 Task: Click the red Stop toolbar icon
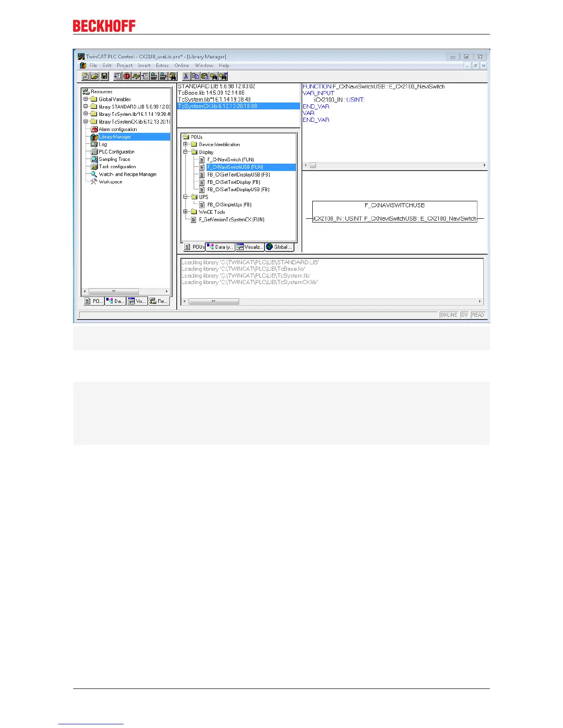coord(126,76)
